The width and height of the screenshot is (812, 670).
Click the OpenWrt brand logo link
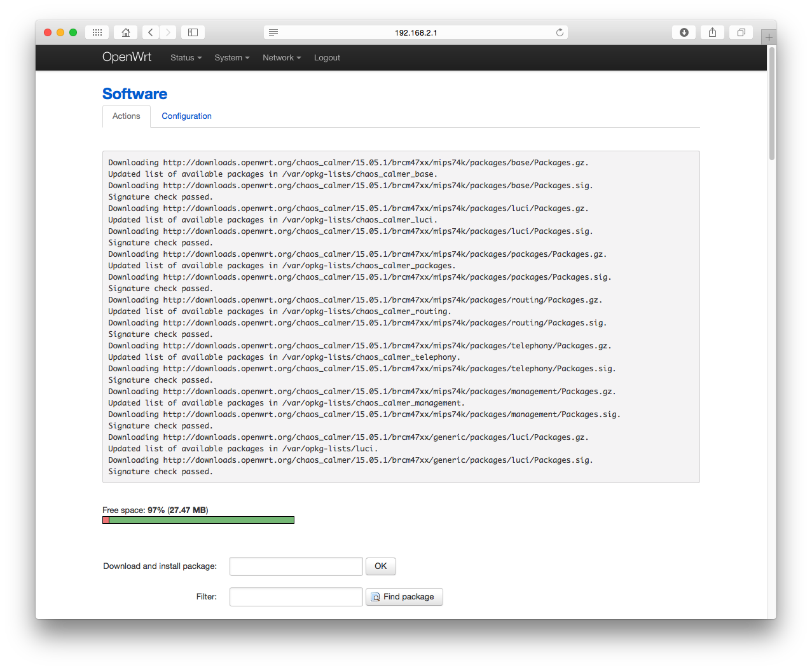coord(127,57)
